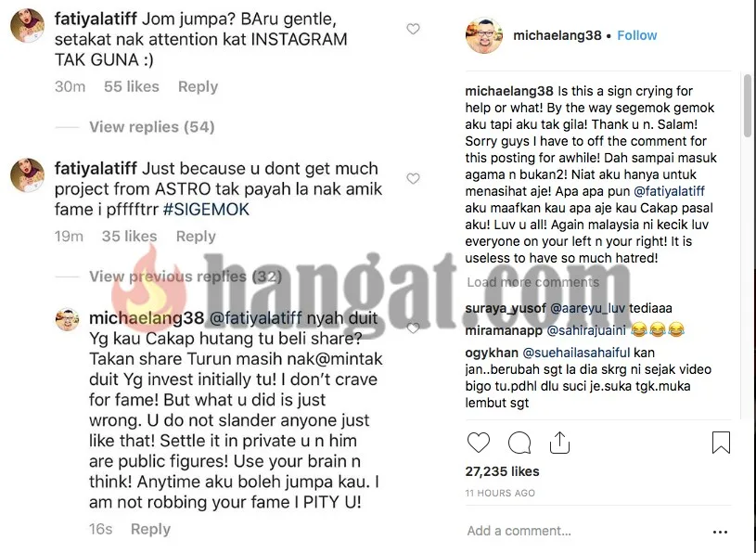Expand View replies (54)
Image resolution: width=756 pixels, height=553 pixels.
point(152,127)
